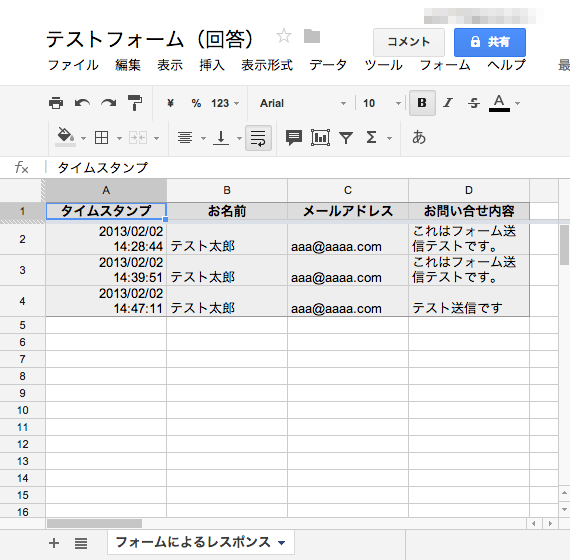This screenshot has width=570, height=560.
Task: Select column A header
Action: pos(106,190)
